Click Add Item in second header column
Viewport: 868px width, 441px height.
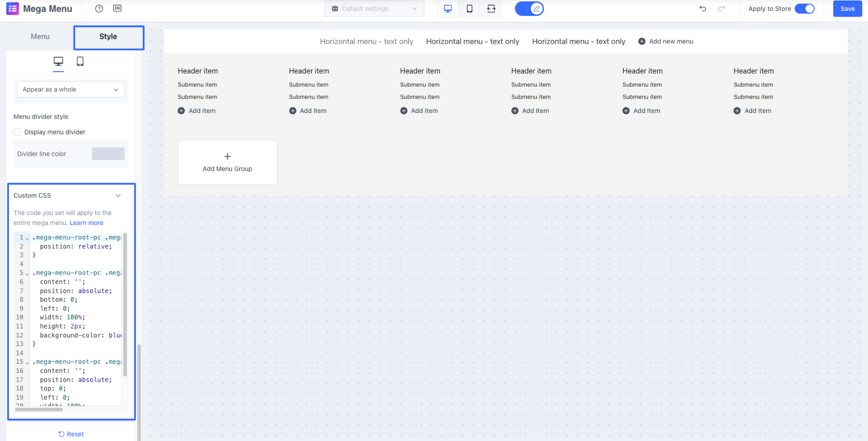tap(308, 110)
